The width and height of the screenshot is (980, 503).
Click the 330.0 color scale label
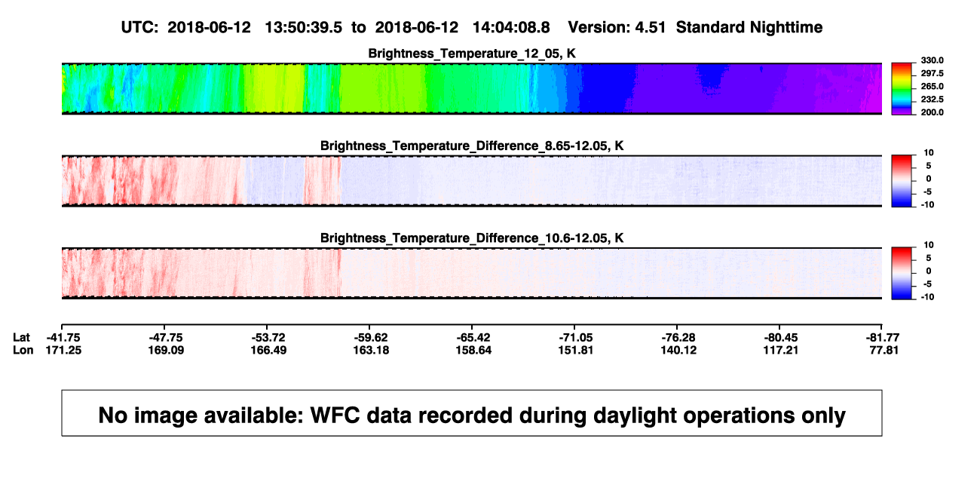coord(933,61)
